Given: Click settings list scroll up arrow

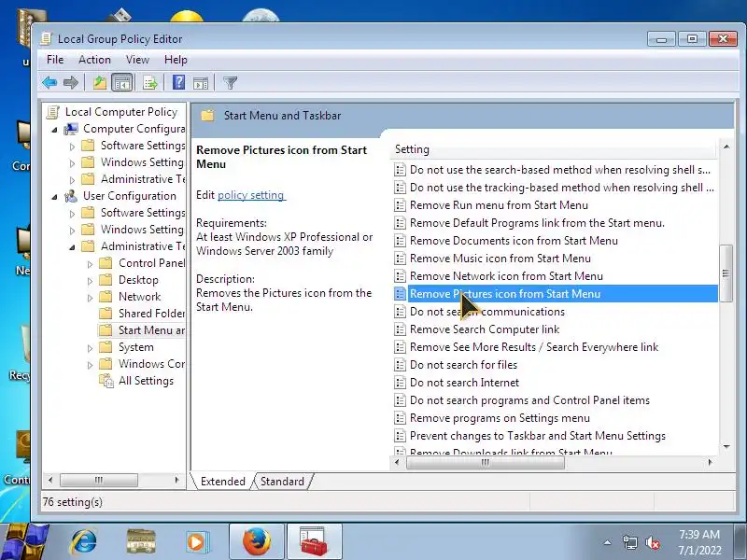Looking at the screenshot, I should point(726,147).
